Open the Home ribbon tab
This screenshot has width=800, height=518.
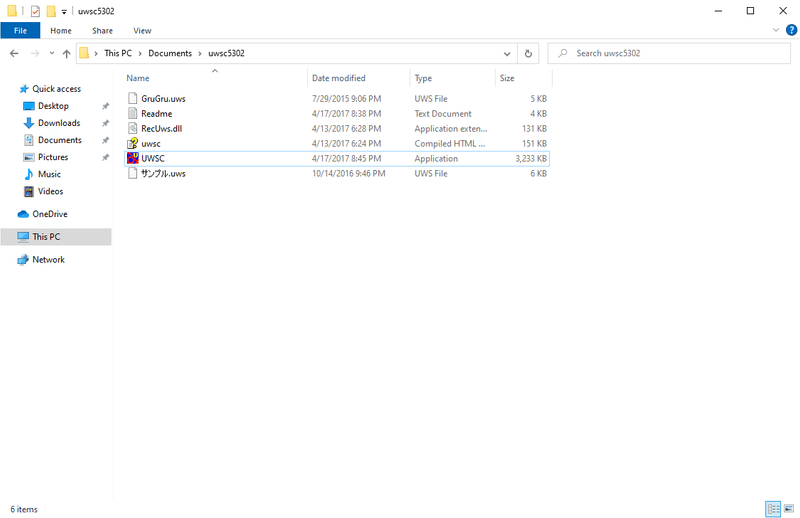[x=61, y=31]
